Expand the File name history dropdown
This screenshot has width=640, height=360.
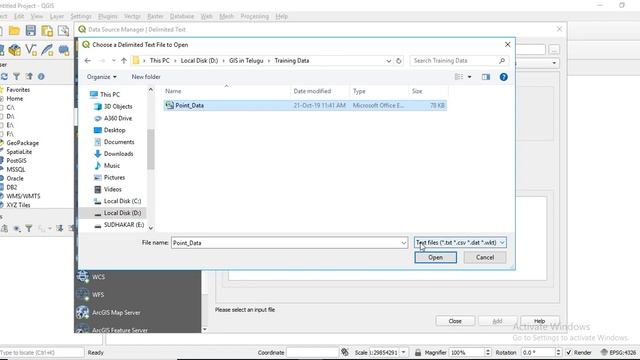click(x=404, y=243)
